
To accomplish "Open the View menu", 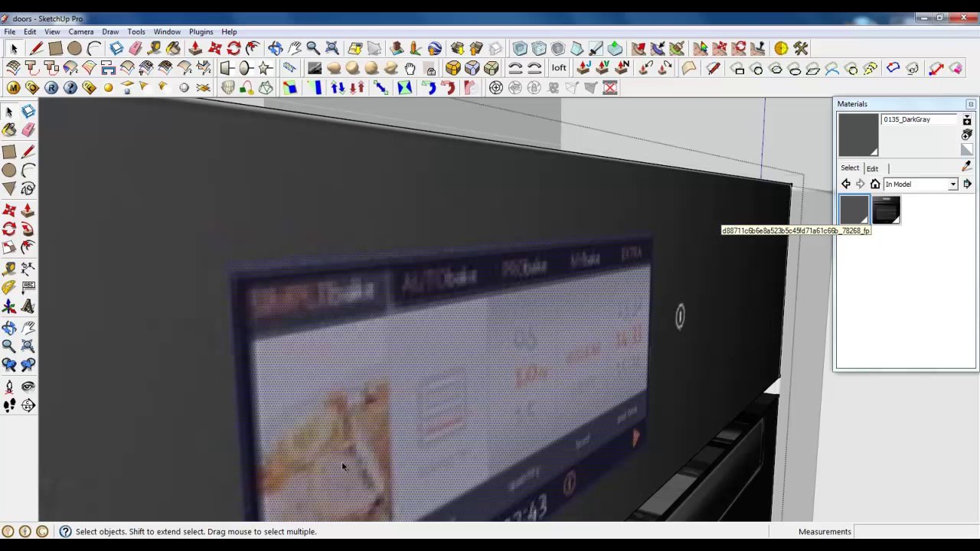I will pyautogui.click(x=52, y=31).
